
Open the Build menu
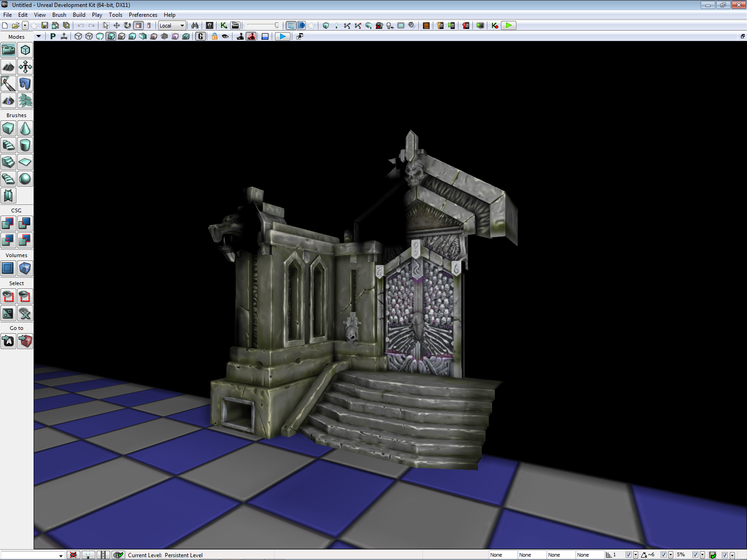point(79,15)
